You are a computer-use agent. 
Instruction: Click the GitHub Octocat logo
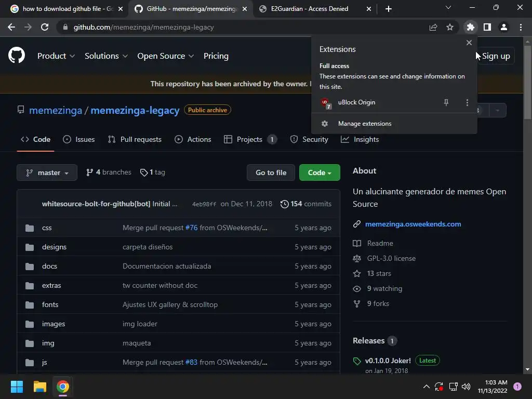pos(17,55)
